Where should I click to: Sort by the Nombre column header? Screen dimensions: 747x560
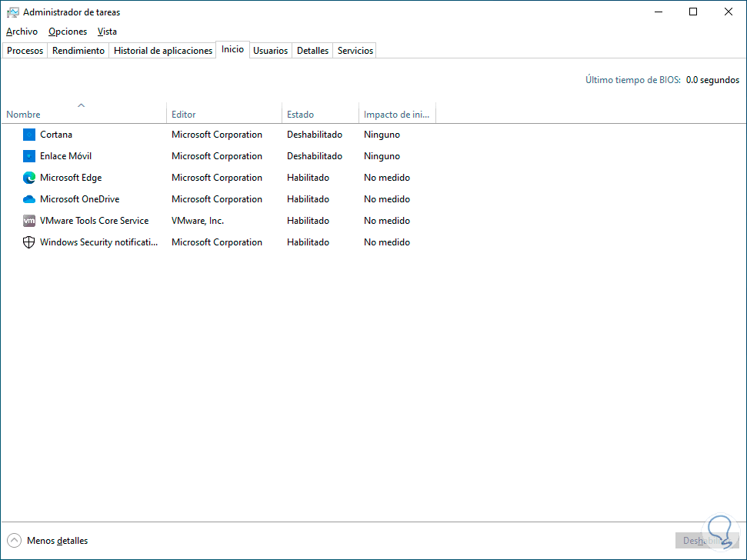pyautogui.click(x=83, y=112)
